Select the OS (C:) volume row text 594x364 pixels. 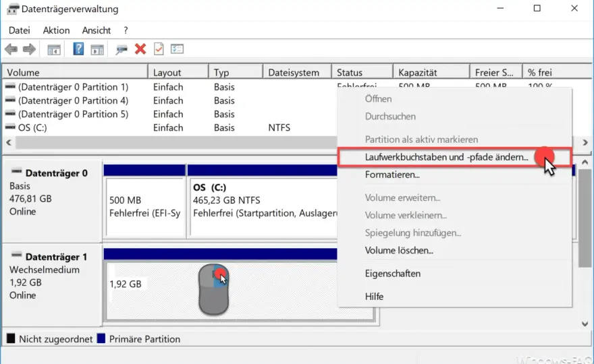(32, 128)
